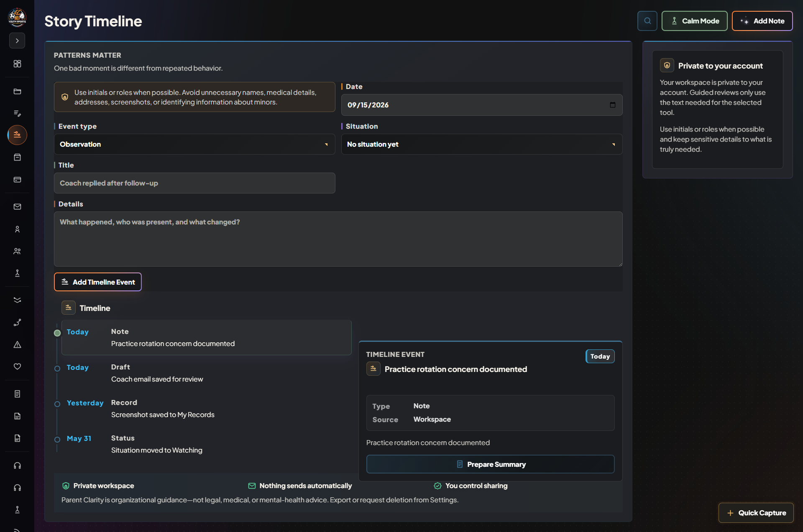Open the warning triangle icon in sidebar
This screenshot has width=803, height=532.
(17, 344)
